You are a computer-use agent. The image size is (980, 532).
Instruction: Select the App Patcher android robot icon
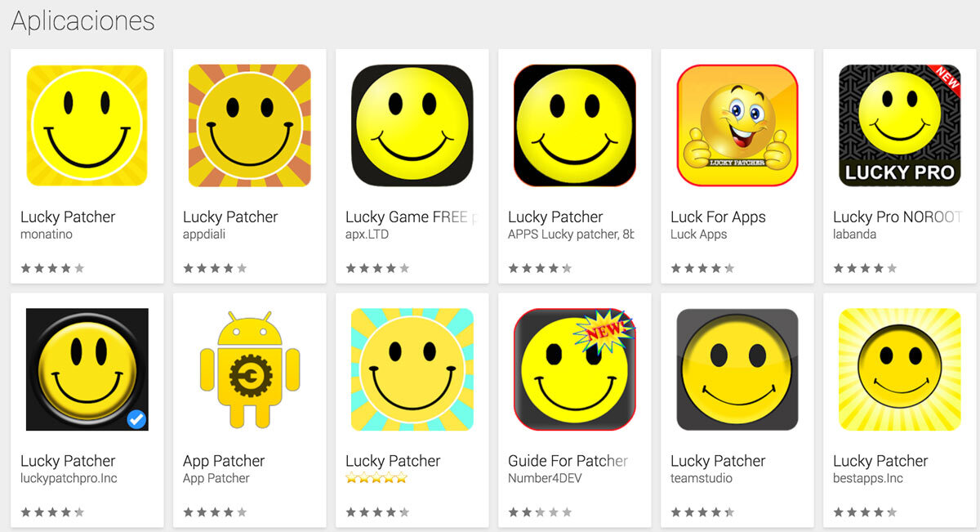point(250,369)
